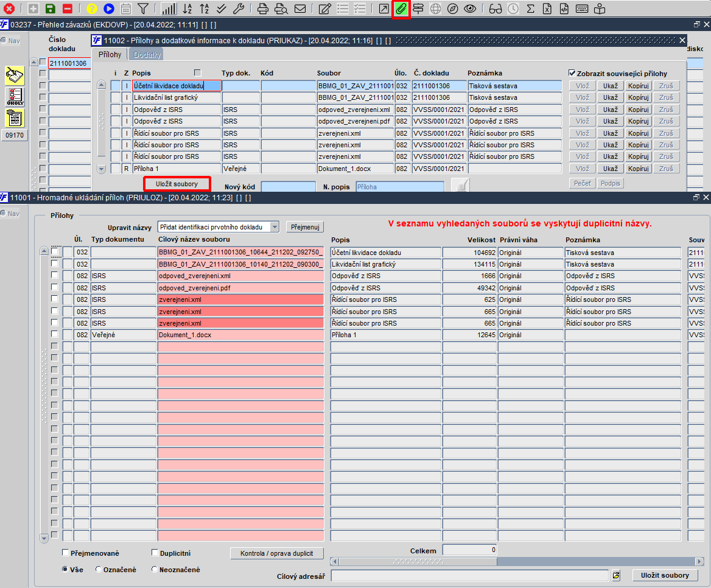
Task: Click the sigma sum icon
Action: (x=530, y=9)
